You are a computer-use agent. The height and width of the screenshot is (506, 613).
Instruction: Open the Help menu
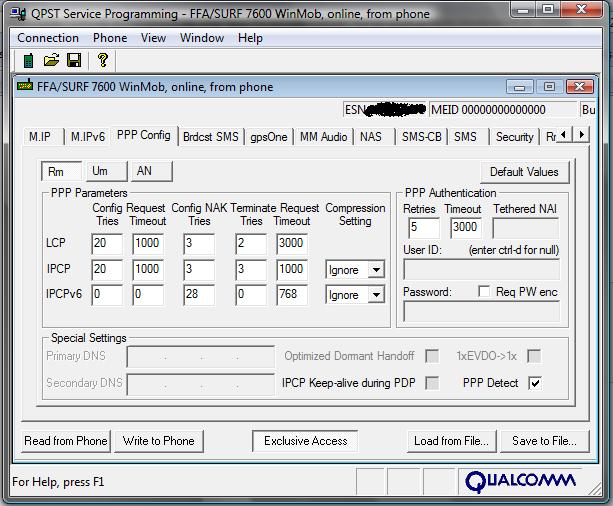point(250,38)
